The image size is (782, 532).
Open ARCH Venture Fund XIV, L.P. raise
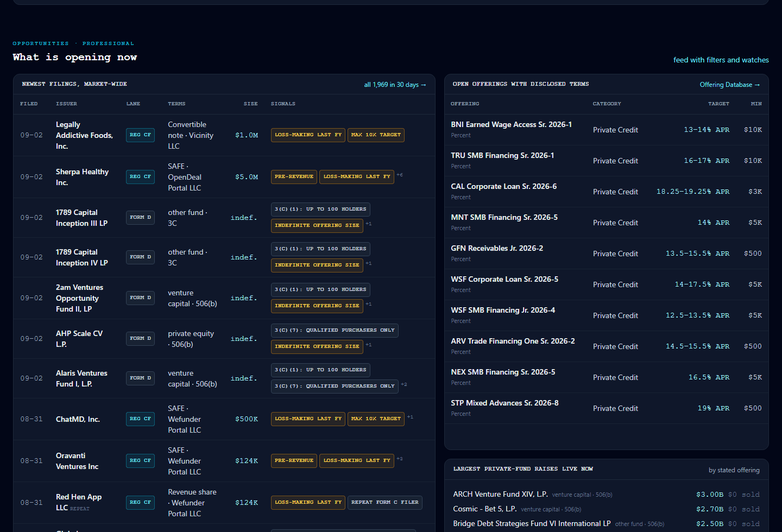click(x=500, y=494)
